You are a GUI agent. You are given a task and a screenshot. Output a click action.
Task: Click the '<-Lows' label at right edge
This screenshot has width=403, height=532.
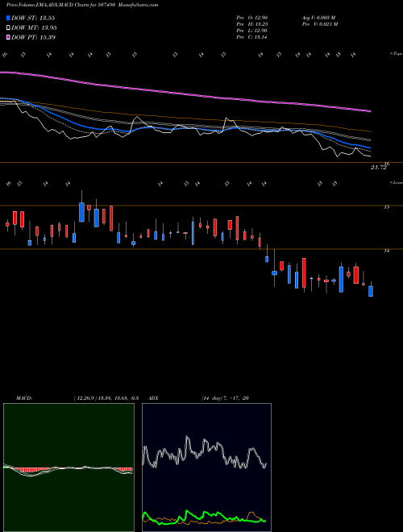397,182
